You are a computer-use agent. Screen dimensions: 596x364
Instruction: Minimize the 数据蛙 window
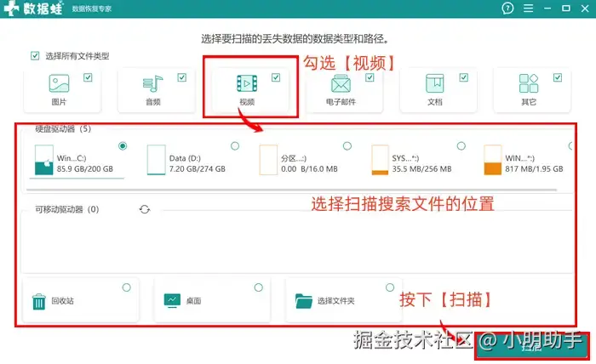click(x=547, y=8)
